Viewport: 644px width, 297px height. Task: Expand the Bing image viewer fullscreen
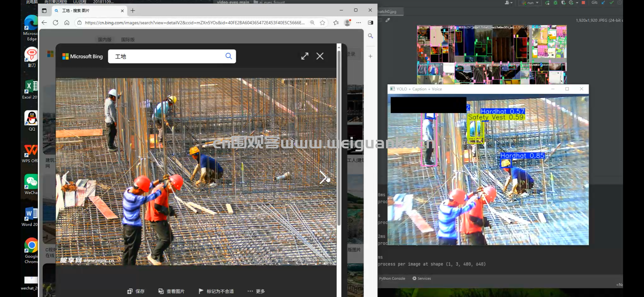[x=305, y=56]
